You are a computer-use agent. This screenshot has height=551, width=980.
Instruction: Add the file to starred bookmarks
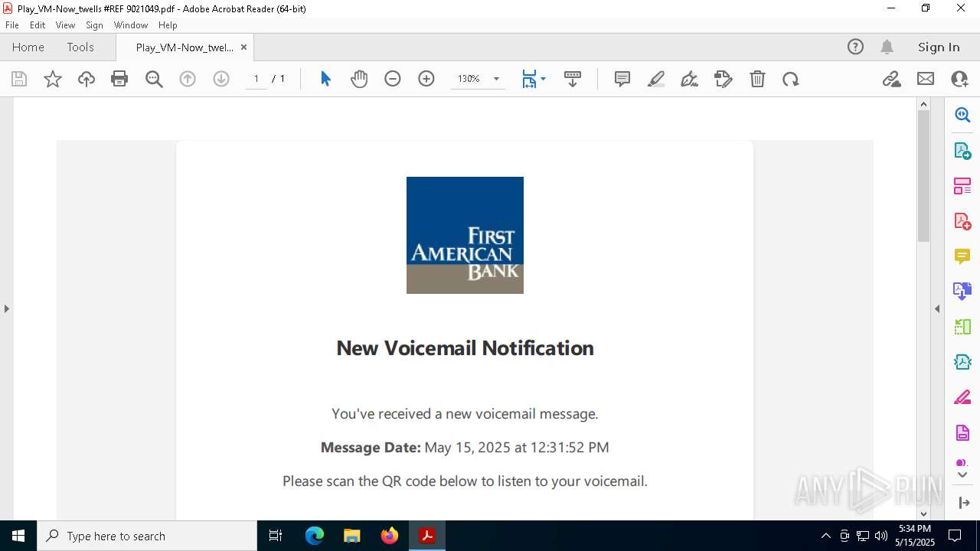[53, 79]
